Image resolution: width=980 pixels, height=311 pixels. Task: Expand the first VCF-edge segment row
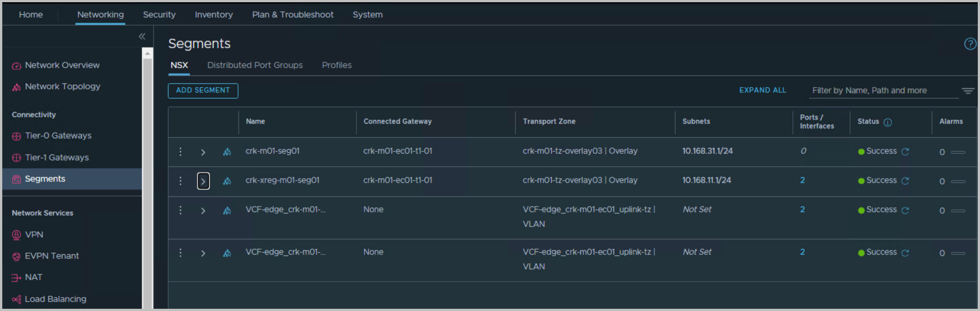pos(203,210)
